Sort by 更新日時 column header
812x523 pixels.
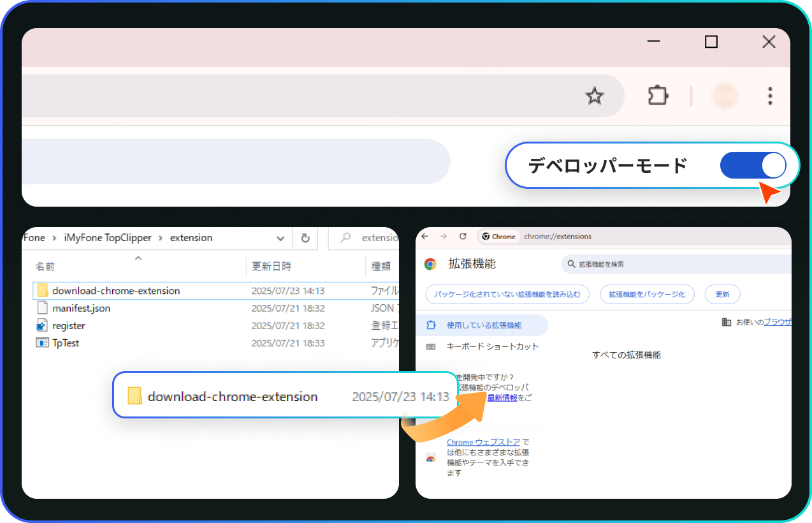[272, 266]
